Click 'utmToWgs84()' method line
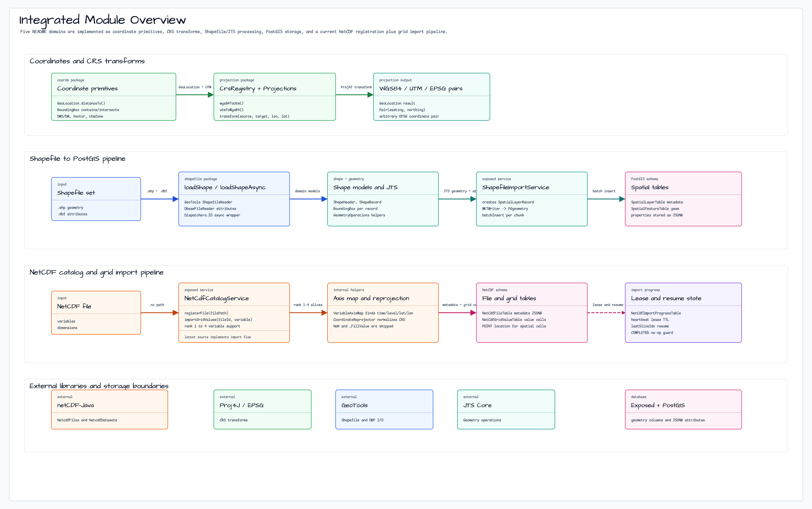Image resolution: width=812 pixels, height=509 pixels. click(x=232, y=110)
